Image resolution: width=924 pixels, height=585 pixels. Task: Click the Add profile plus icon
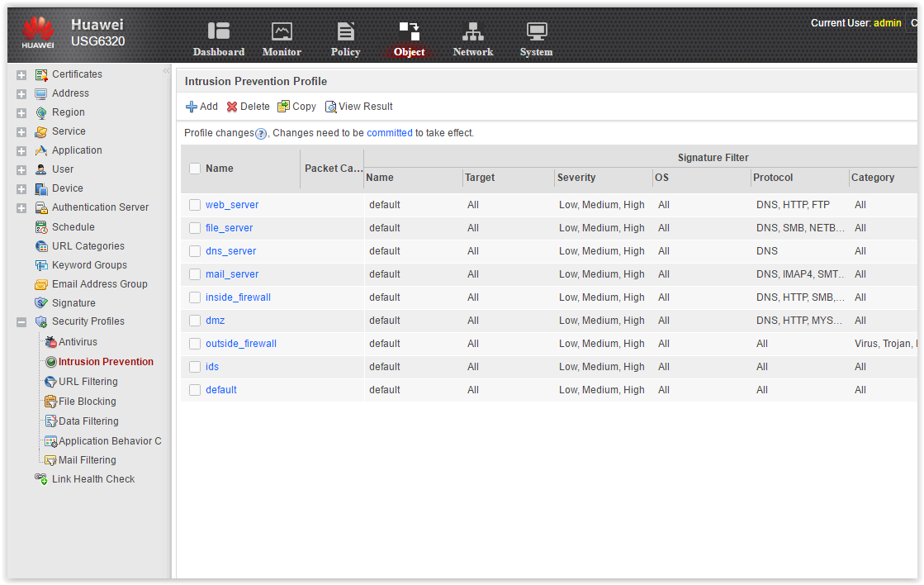tap(192, 107)
